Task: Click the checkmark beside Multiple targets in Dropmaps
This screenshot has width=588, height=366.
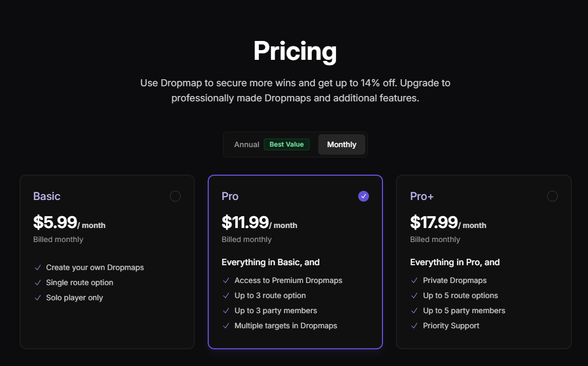Action: pyautogui.click(x=226, y=326)
